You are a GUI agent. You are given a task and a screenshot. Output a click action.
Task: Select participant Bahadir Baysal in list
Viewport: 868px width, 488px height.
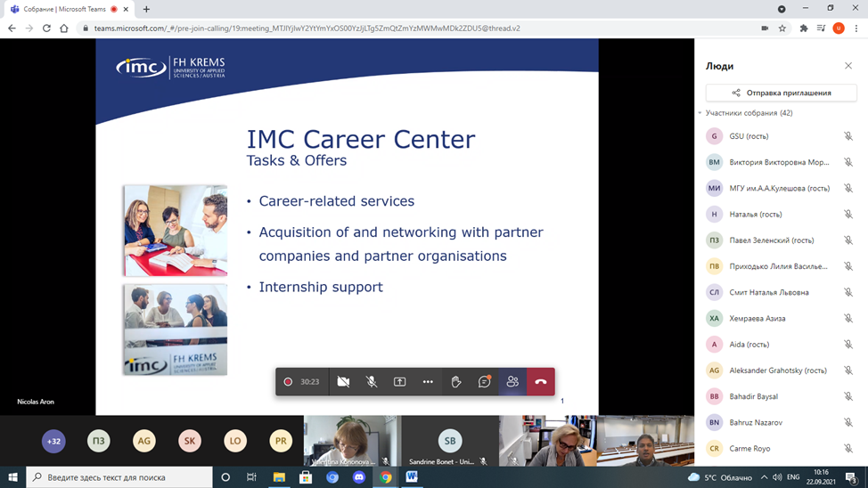click(x=781, y=396)
